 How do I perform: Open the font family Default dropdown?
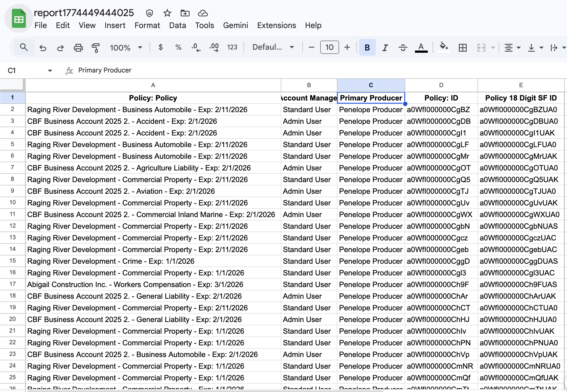(273, 47)
